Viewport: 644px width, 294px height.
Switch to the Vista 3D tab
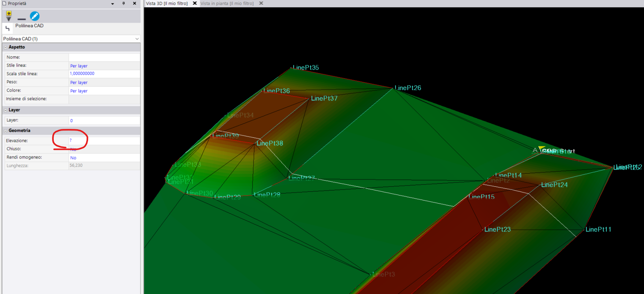tap(167, 3)
